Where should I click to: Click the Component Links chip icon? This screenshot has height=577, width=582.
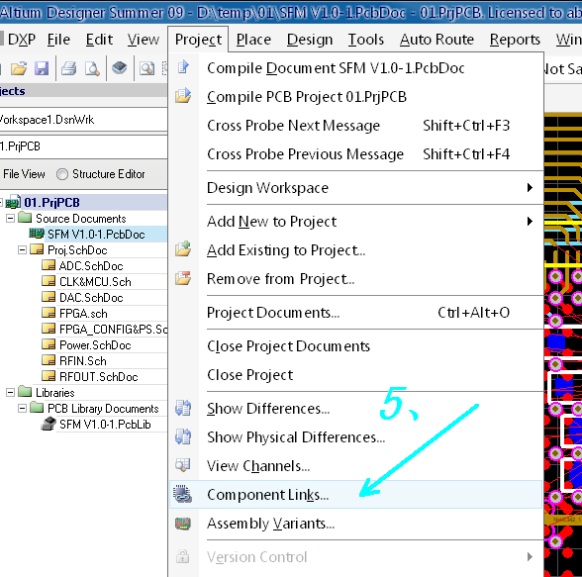[x=183, y=494]
